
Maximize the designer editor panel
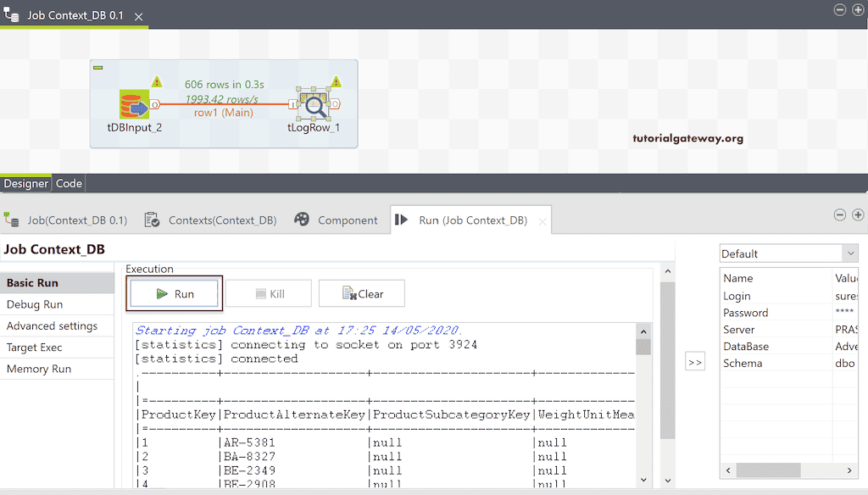[858, 10]
